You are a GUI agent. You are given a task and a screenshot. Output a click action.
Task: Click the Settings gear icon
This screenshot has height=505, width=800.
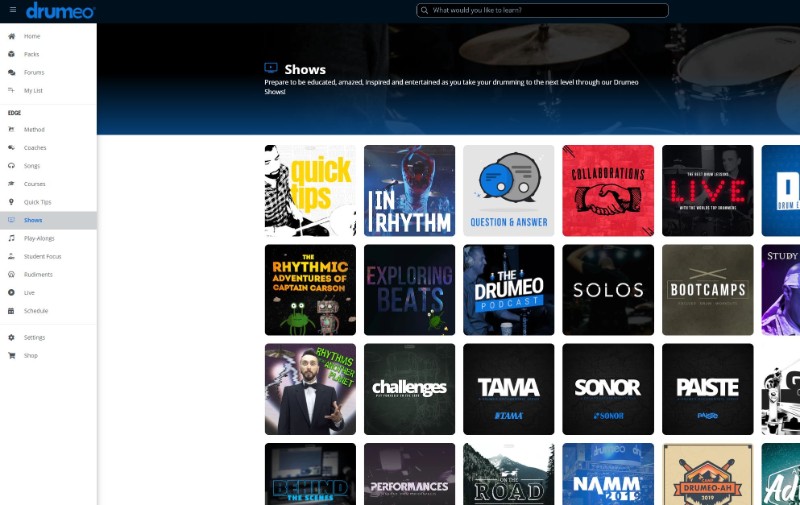11,337
